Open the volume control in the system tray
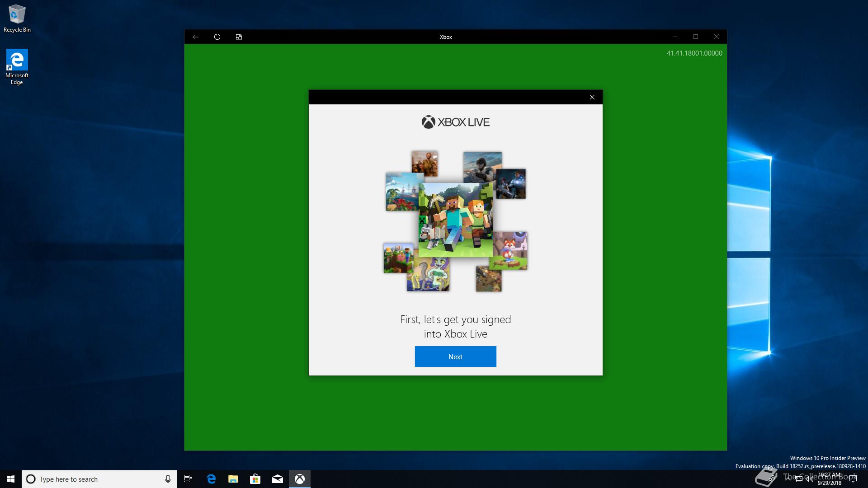This screenshot has width=868, height=488. (809, 479)
